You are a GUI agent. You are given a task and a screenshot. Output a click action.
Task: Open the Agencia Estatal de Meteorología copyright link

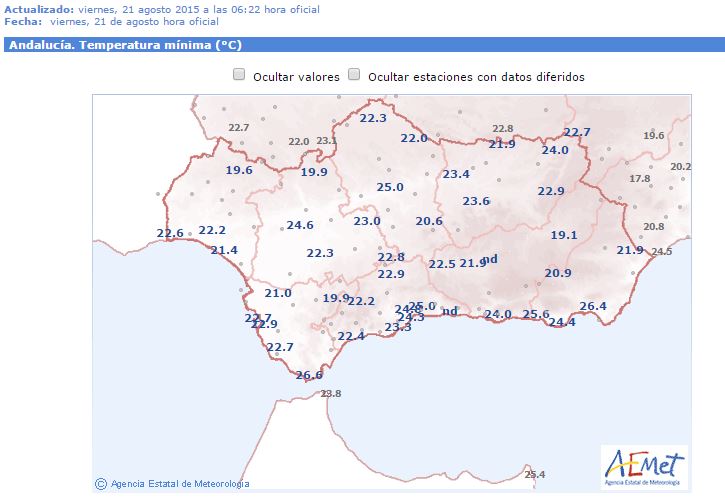pos(180,484)
